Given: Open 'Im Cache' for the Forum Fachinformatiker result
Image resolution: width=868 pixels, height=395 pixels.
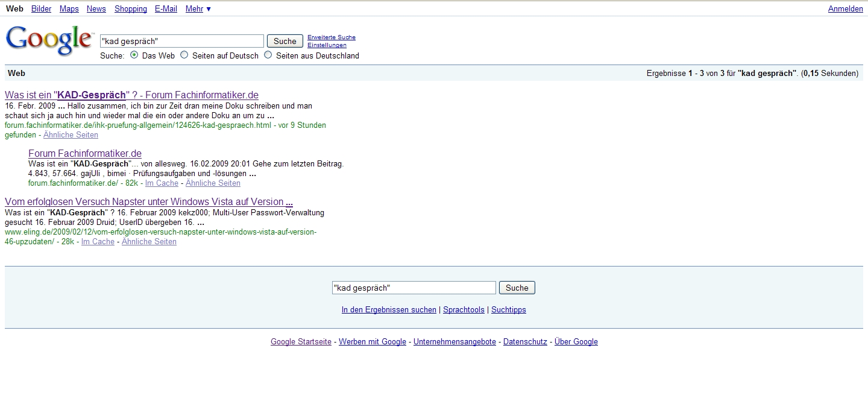Looking at the screenshot, I should (162, 183).
